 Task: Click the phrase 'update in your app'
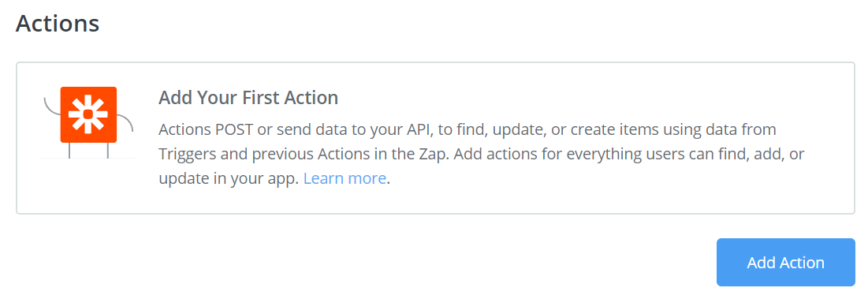click(229, 179)
